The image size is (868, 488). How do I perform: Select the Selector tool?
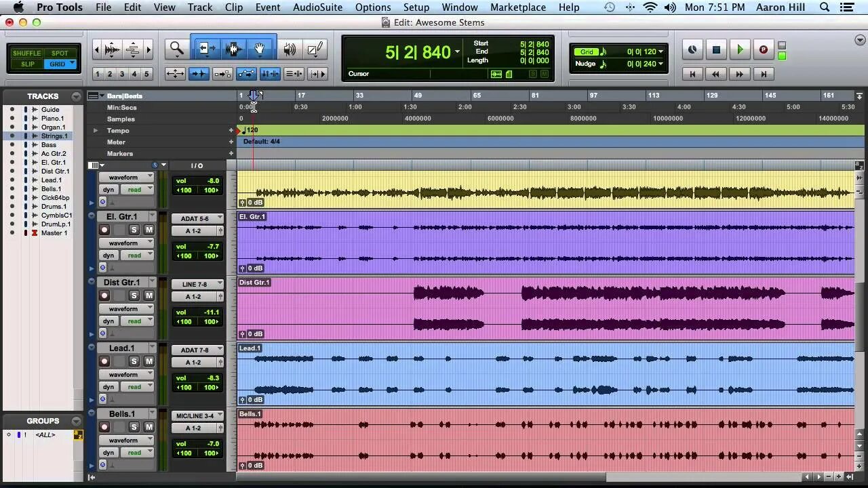[234, 49]
